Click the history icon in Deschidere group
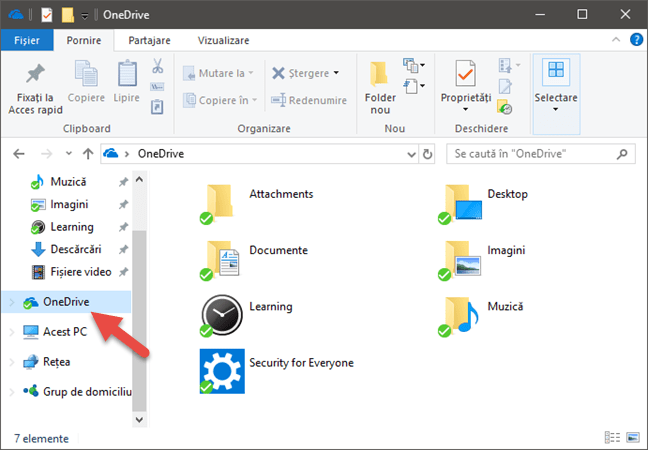This screenshot has width=648, height=450. pos(505,107)
